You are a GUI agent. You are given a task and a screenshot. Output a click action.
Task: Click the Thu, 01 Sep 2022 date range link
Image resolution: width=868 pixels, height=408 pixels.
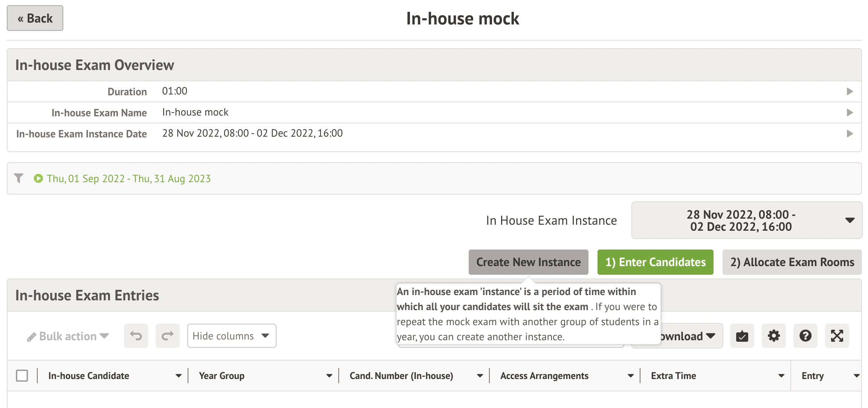pyautogui.click(x=128, y=178)
